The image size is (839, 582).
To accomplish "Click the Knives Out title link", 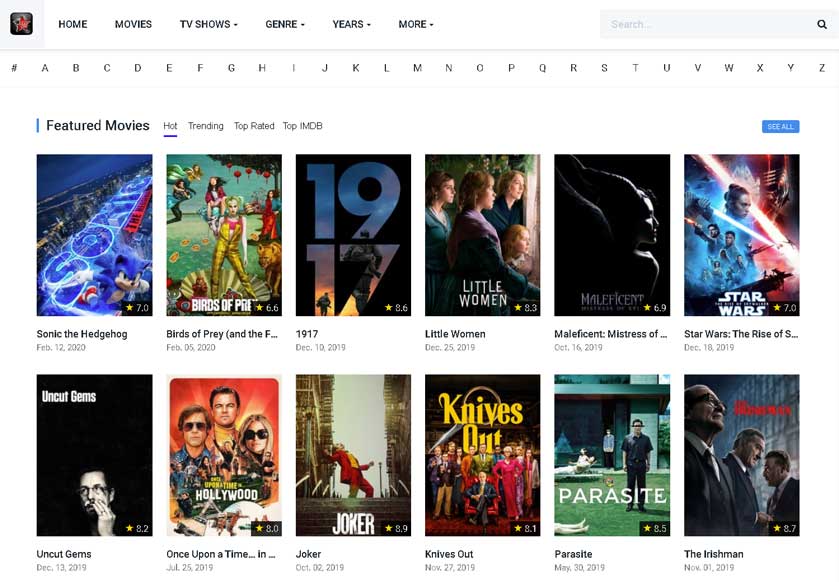I will [449, 554].
